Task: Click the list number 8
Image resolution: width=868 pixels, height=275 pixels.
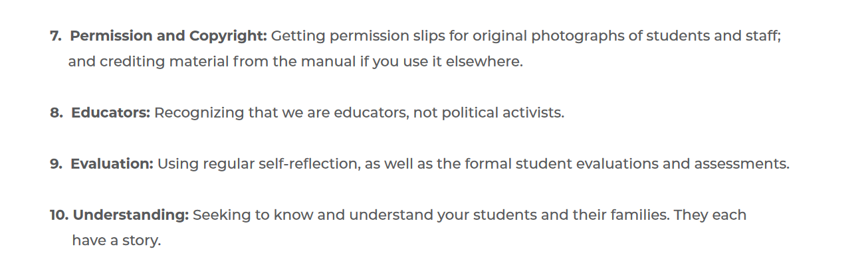Action: [56, 112]
